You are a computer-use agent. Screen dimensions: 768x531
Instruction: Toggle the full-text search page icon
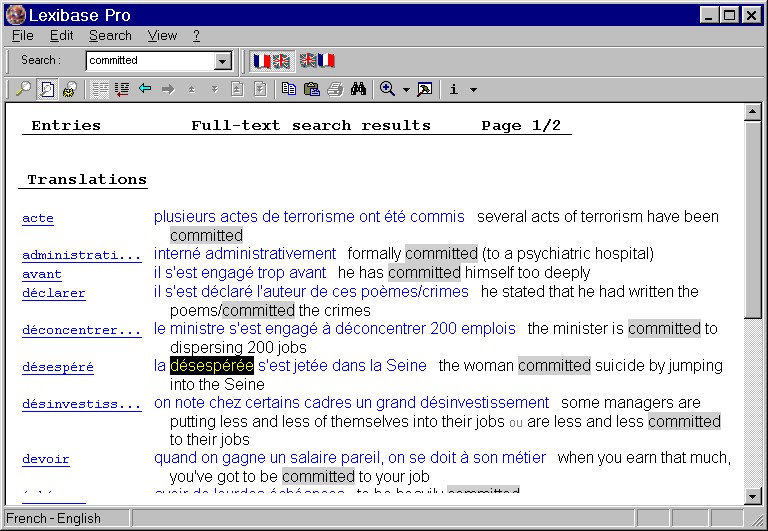[47, 89]
